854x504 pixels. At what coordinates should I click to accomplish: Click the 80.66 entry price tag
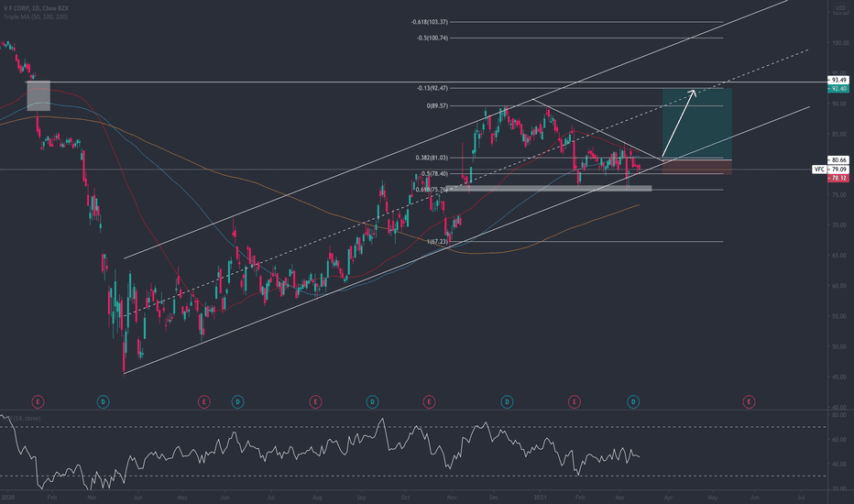pos(838,160)
